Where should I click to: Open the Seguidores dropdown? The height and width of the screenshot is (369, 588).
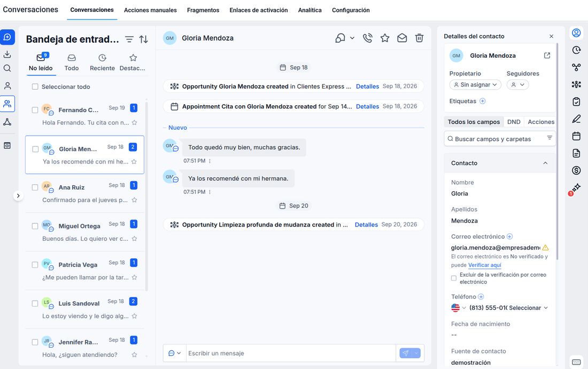pos(517,85)
